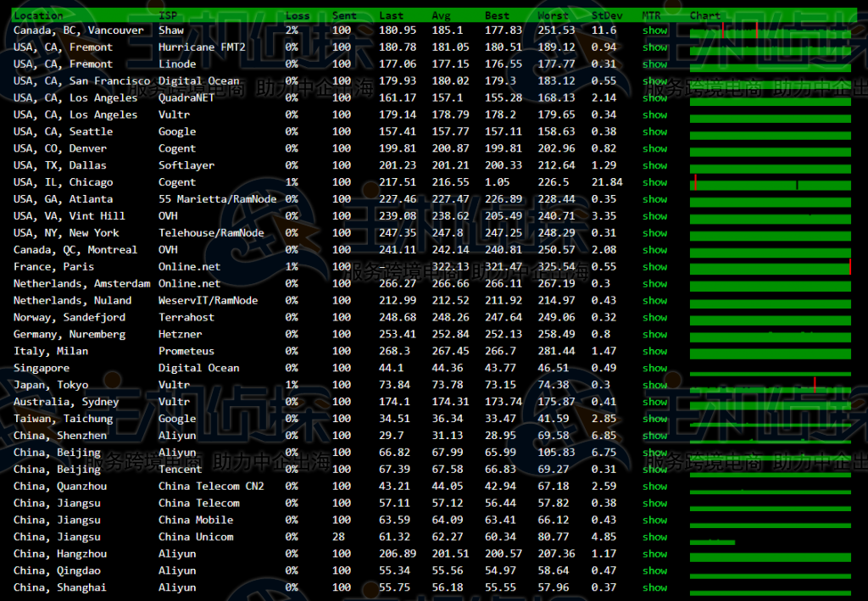Select the Loss column header
The height and width of the screenshot is (601, 868).
point(298,15)
